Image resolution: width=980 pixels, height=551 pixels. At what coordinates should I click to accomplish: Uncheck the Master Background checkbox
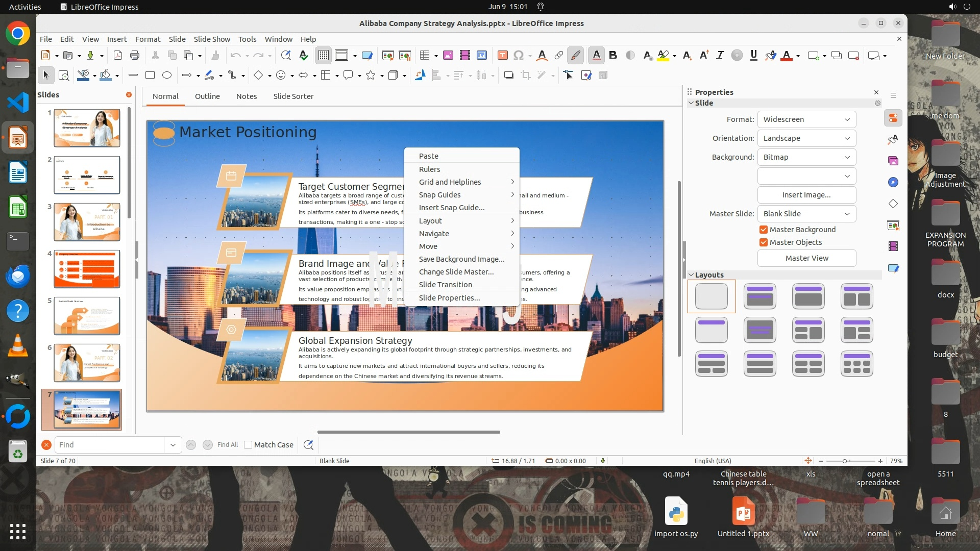click(x=764, y=230)
